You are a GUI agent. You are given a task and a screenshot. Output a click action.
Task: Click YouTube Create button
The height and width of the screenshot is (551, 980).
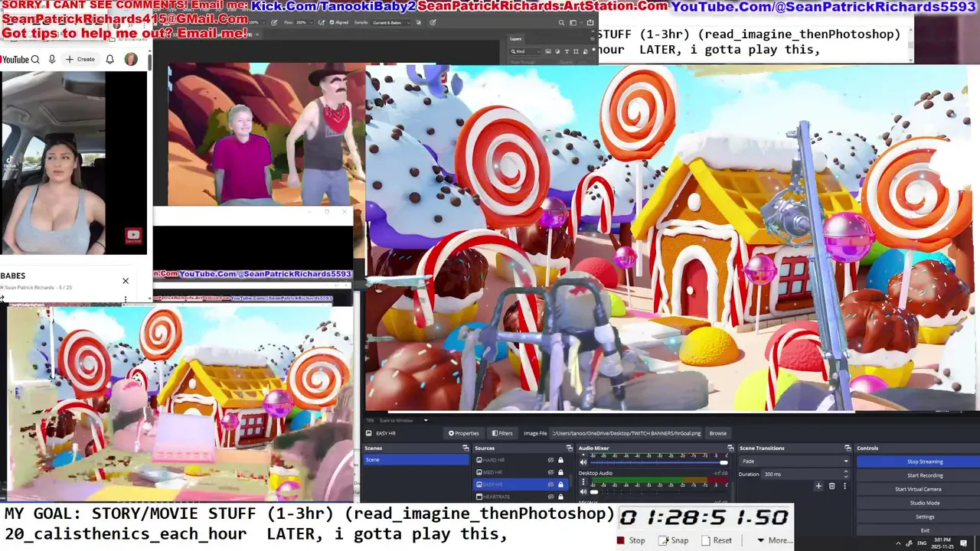point(80,59)
